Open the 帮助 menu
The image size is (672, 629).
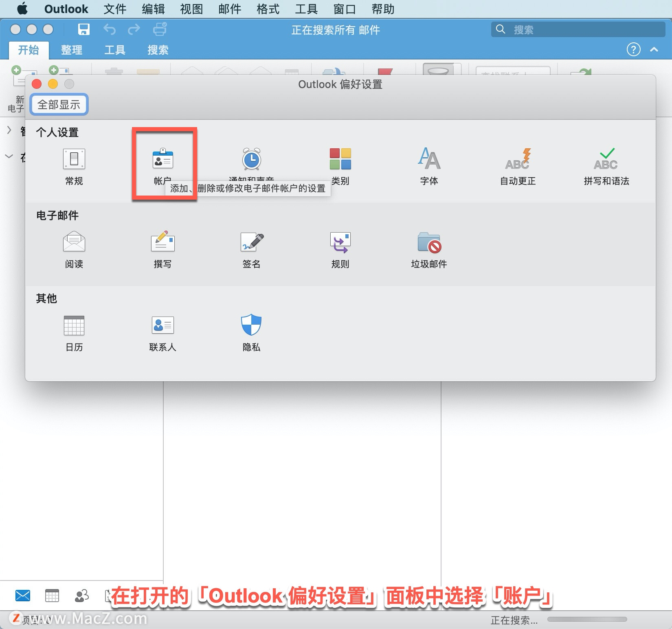(x=383, y=9)
